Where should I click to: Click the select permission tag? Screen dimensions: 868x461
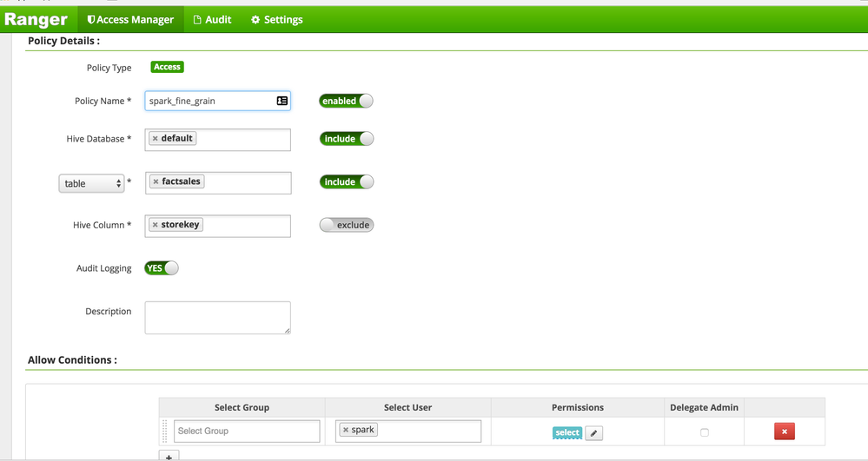567,432
